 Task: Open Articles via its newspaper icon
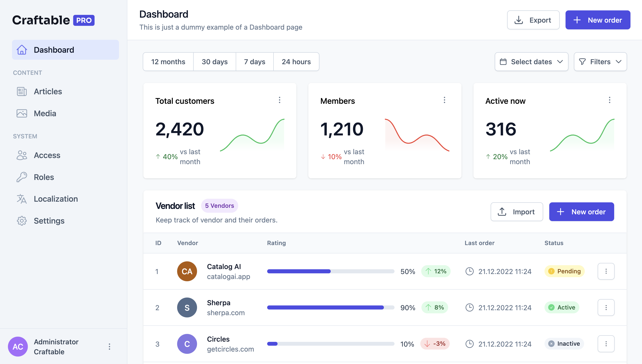(x=22, y=92)
